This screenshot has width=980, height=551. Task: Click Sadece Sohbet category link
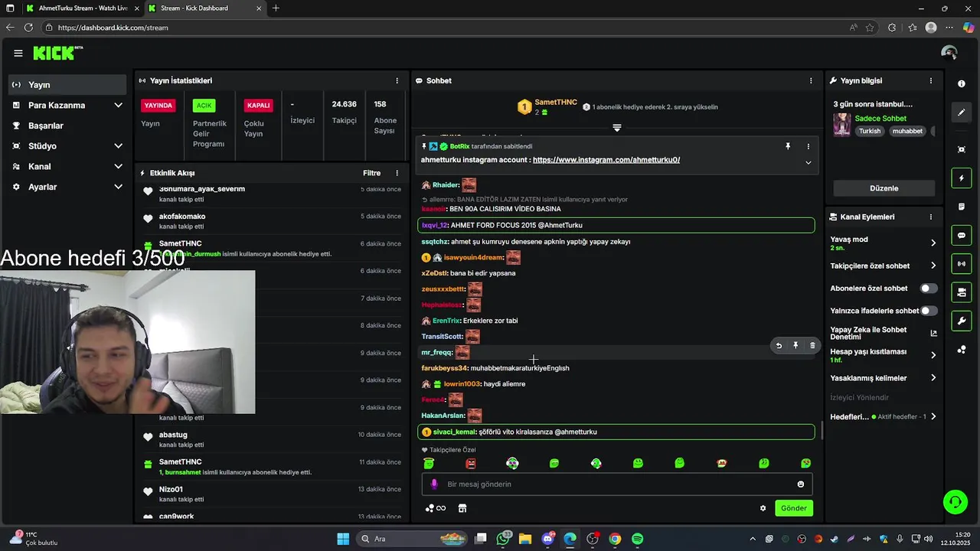coord(880,119)
